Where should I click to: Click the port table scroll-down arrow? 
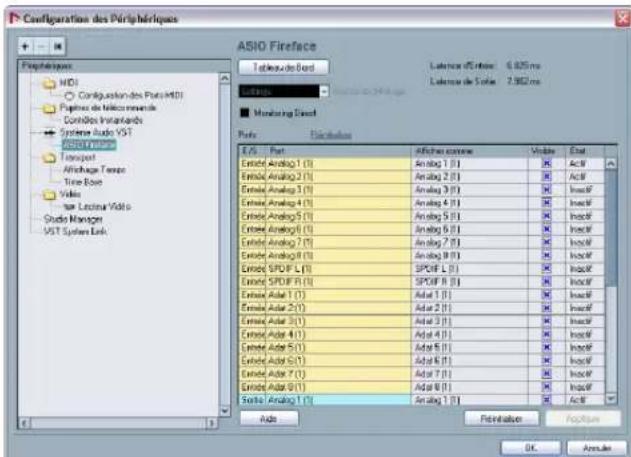point(611,399)
